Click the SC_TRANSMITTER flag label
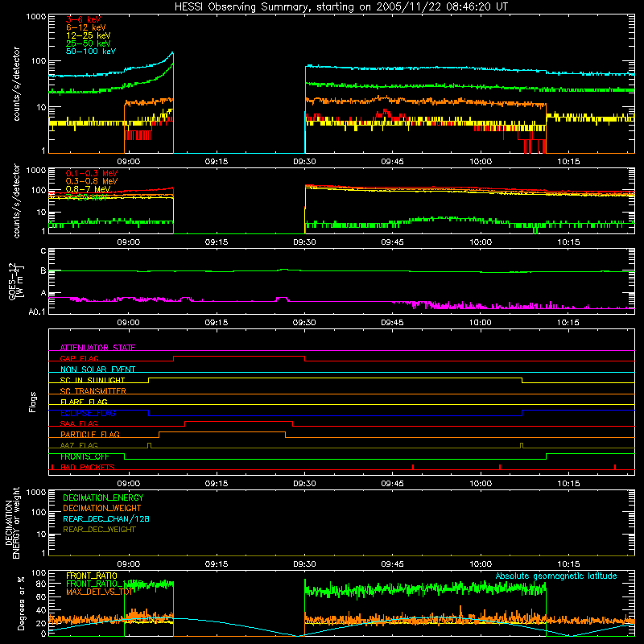The height and width of the screenshot is (644, 644). pos(93,391)
